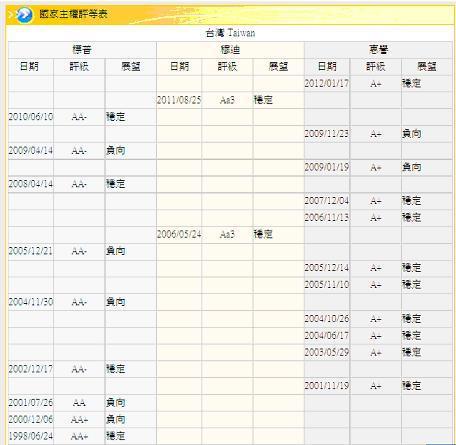The width and height of the screenshot is (456, 445).
Task: Select the date cell 2008/04/14
Action: tap(31, 184)
